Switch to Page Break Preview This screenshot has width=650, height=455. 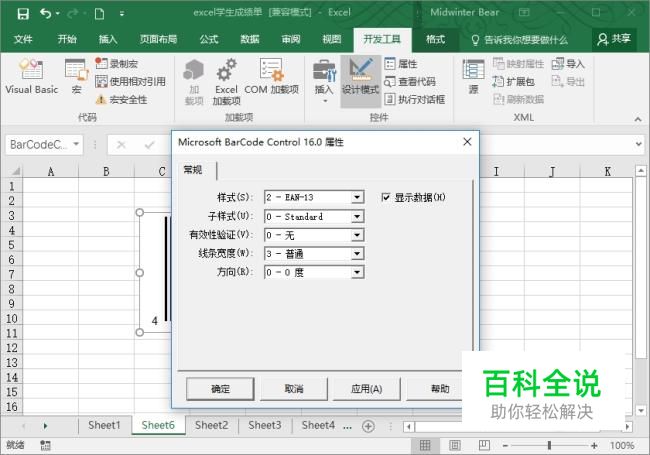click(x=484, y=445)
